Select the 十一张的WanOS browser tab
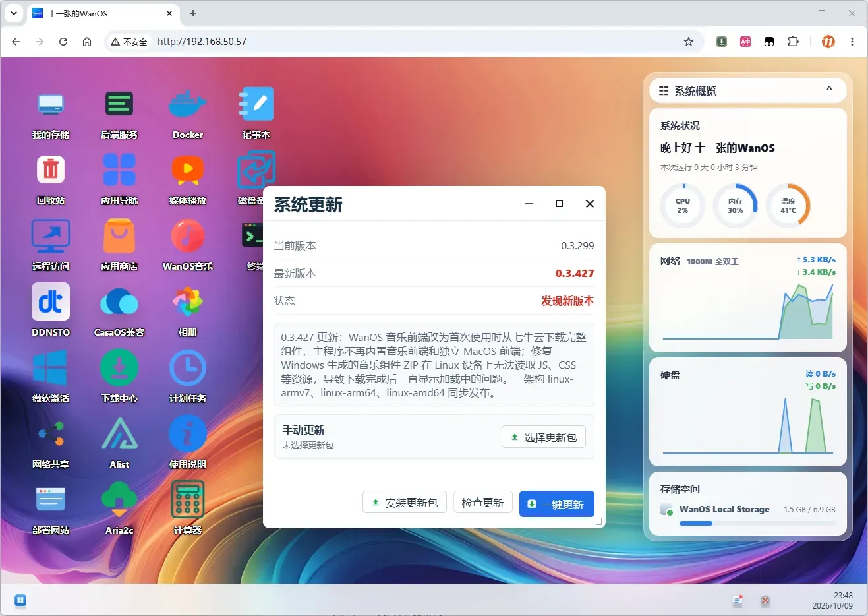Screen dimensions: 868x616 (102, 13)
